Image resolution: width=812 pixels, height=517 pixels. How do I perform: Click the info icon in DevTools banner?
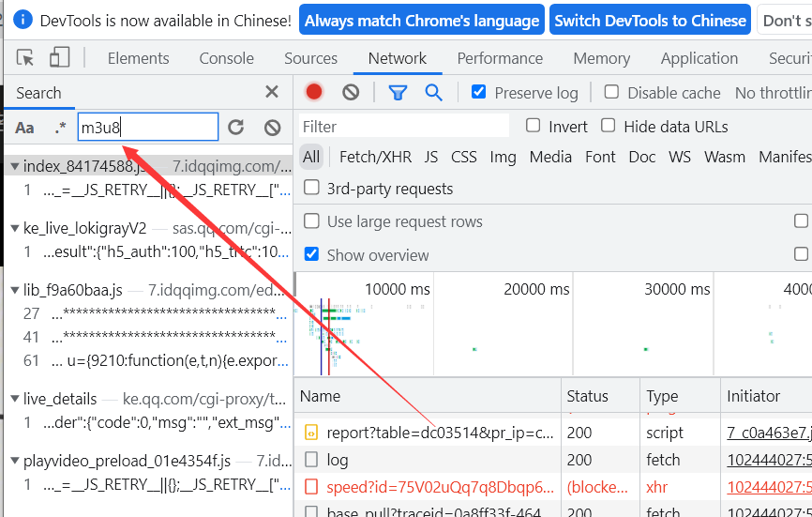(23, 20)
